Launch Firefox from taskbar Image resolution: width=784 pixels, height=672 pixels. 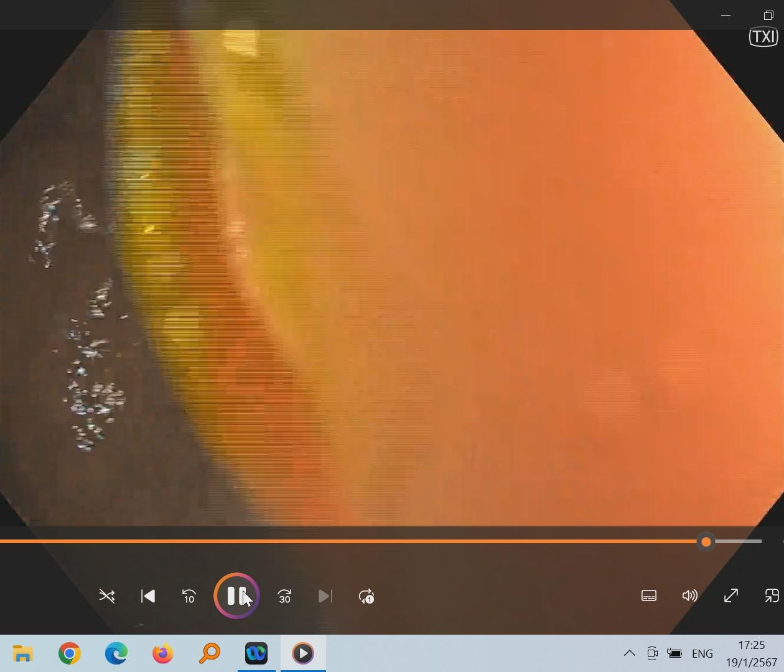click(x=163, y=653)
